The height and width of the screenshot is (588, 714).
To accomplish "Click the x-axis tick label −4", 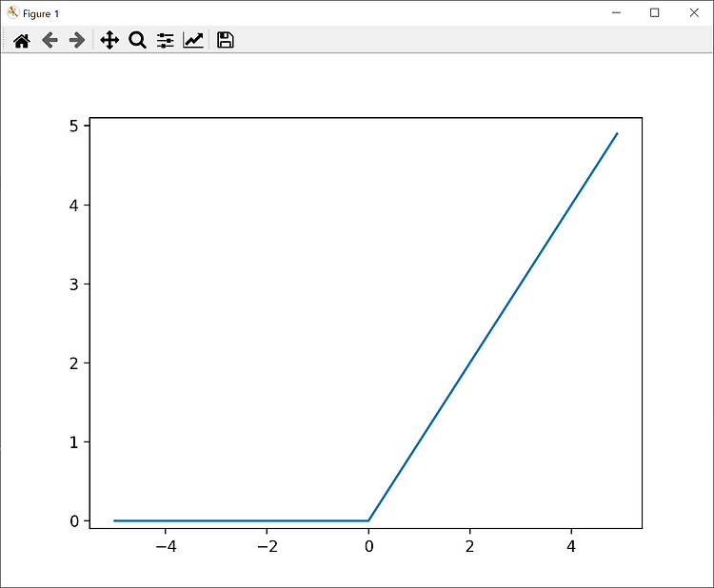I will (x=166, y=546).
